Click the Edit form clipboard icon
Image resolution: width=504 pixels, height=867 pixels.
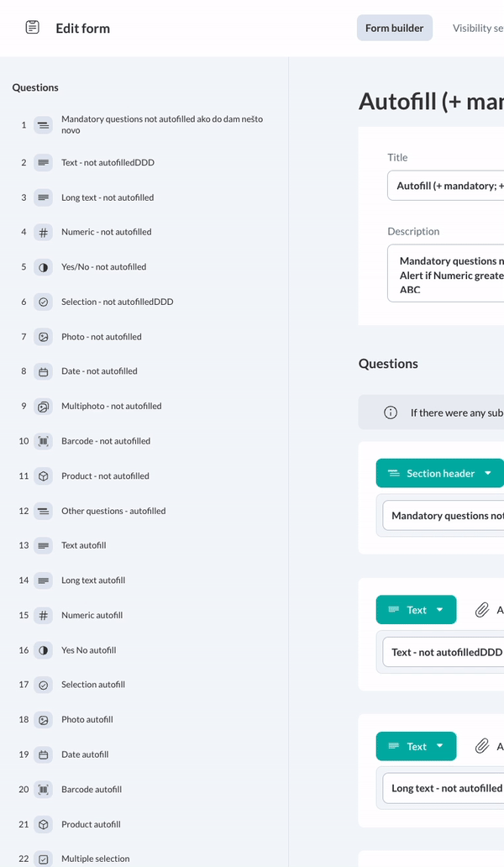tap(32, 26)
